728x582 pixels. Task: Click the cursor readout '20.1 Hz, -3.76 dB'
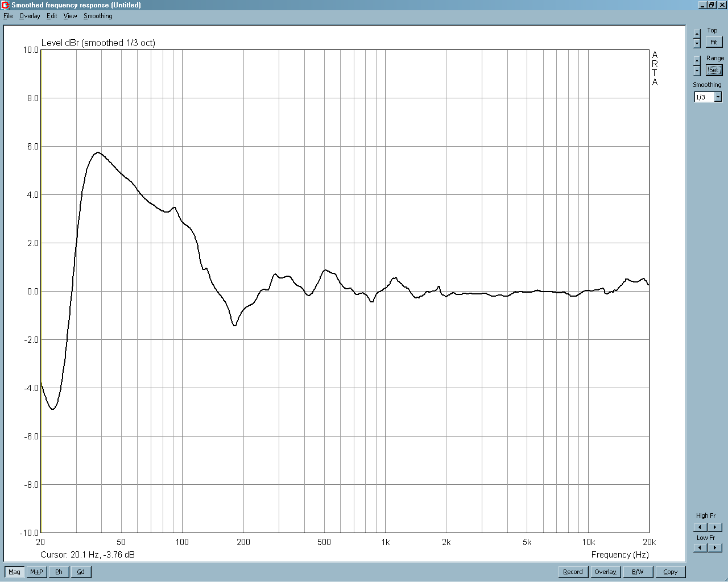click(102, 555)
